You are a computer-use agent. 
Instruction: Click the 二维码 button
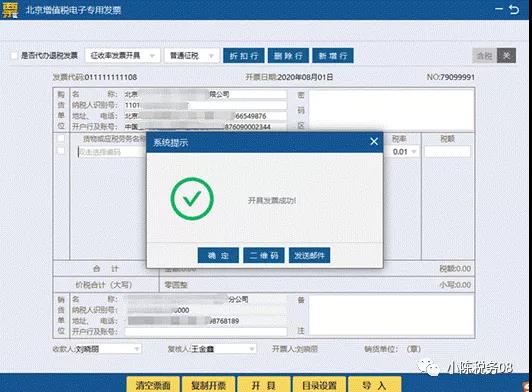pyautogui.click(x=264, y=255)
